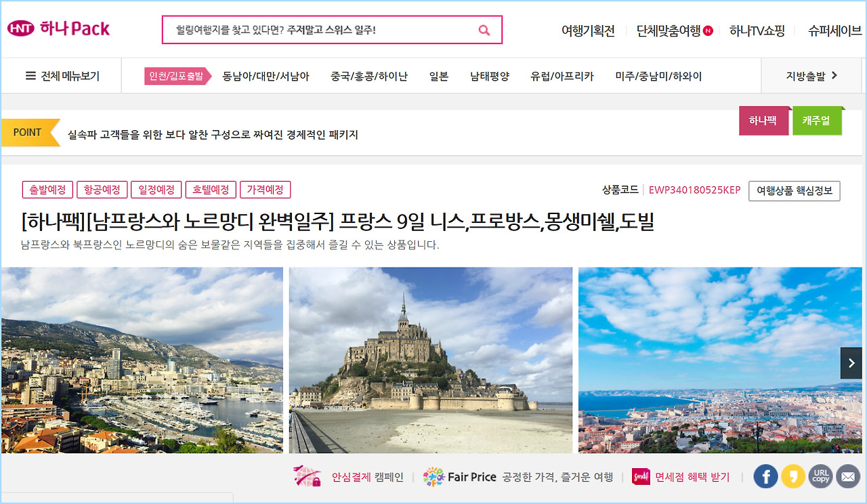This screenshot has width=867, height=504.
Task: Share via the KakaoTalk yellow icon
Action: click(793, 476)
